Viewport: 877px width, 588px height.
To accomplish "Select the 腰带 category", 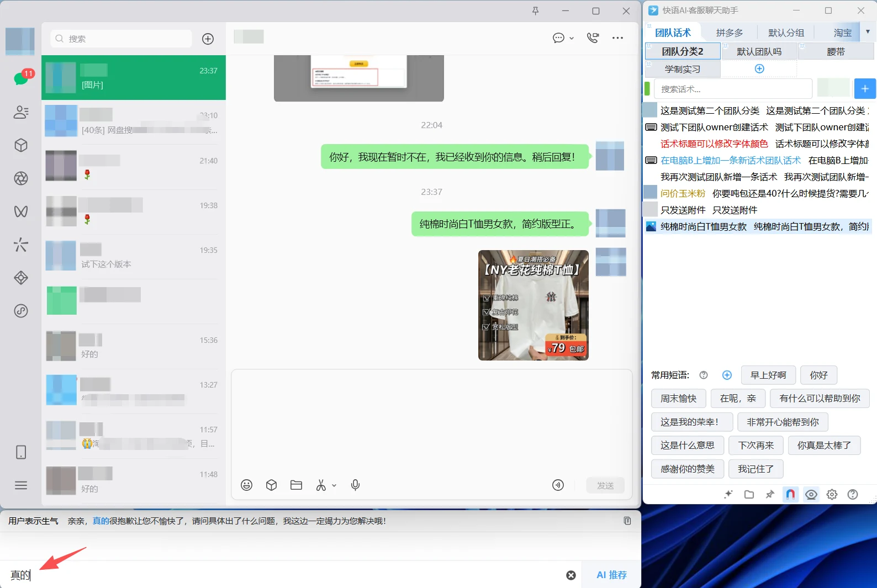I will tap(836, 51).
